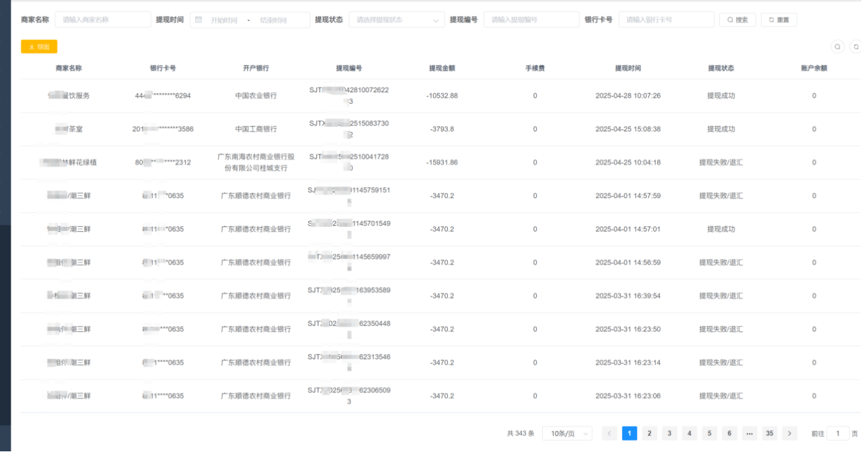Viewport: 868px width, 452px height.
Task: Click 提现成功 status in the 10:07:26 row
Action: [x=721, y=96]
